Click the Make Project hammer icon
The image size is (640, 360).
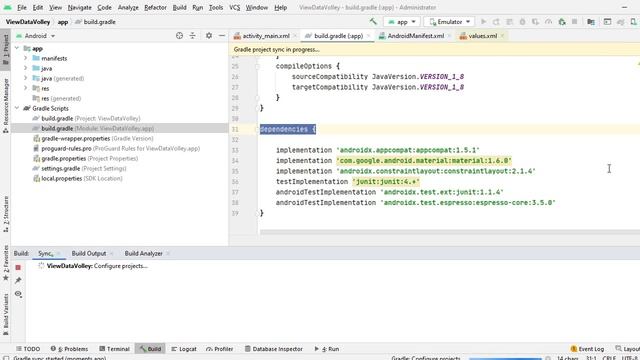click(x=373, y=22)
